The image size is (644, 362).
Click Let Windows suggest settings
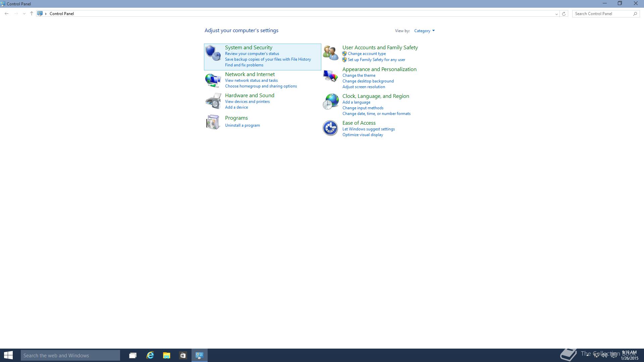[369, 129]
